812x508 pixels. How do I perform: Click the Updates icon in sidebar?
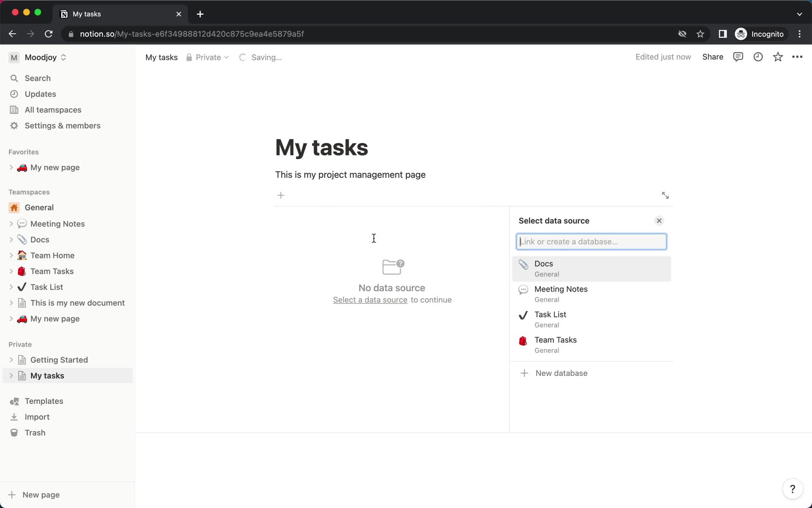pyautogui.click(x=15, y=94)
